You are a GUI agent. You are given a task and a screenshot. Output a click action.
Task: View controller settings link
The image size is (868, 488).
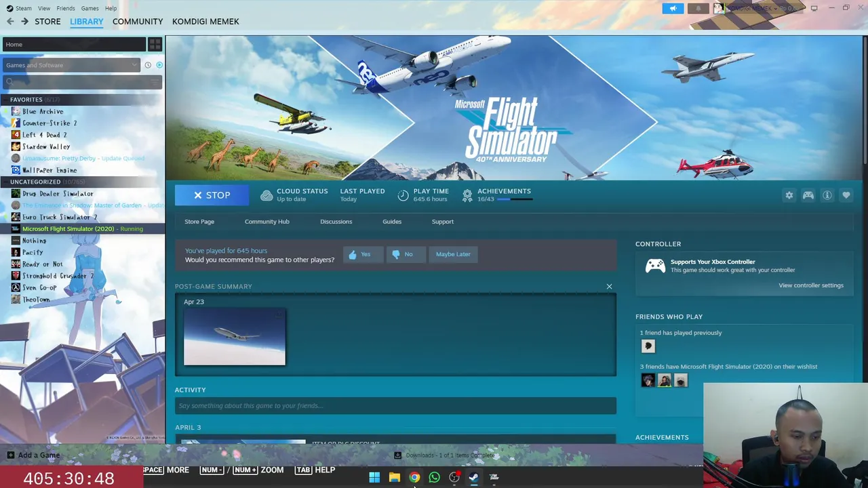pos(811,285)
